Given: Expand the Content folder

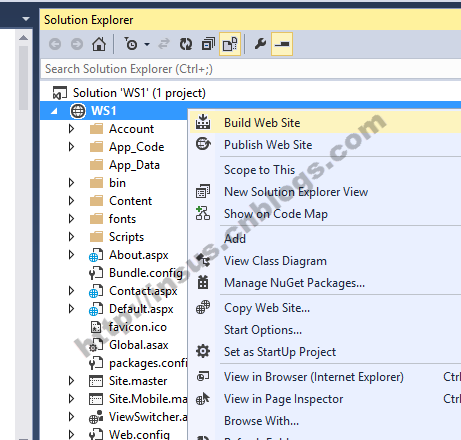Looking at the screenshot, I should [x=71, y=201].
